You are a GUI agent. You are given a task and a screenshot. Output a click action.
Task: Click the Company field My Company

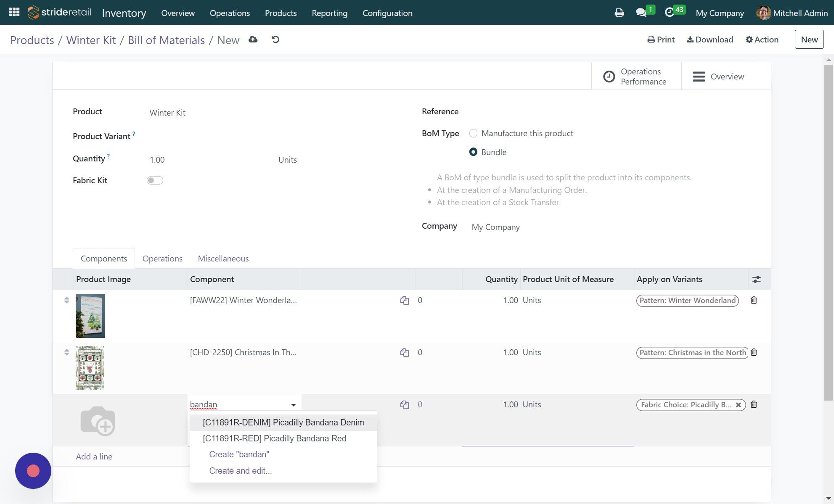495,227
